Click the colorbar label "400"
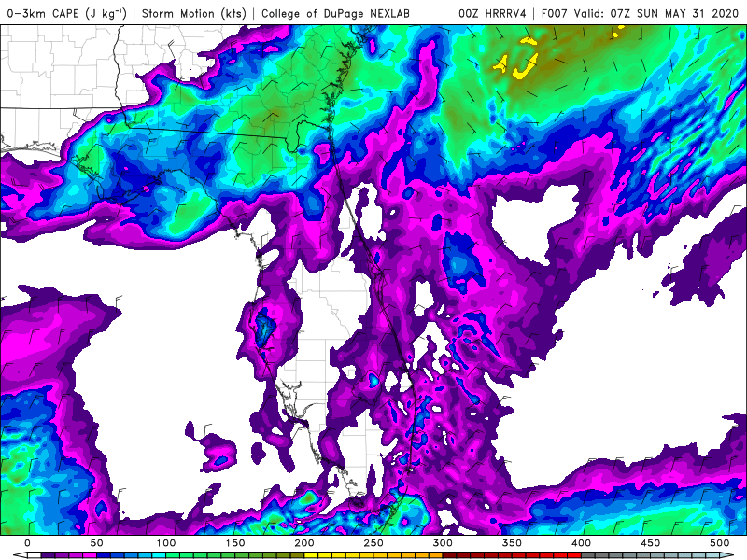747x560 pixels. [581, 543]
